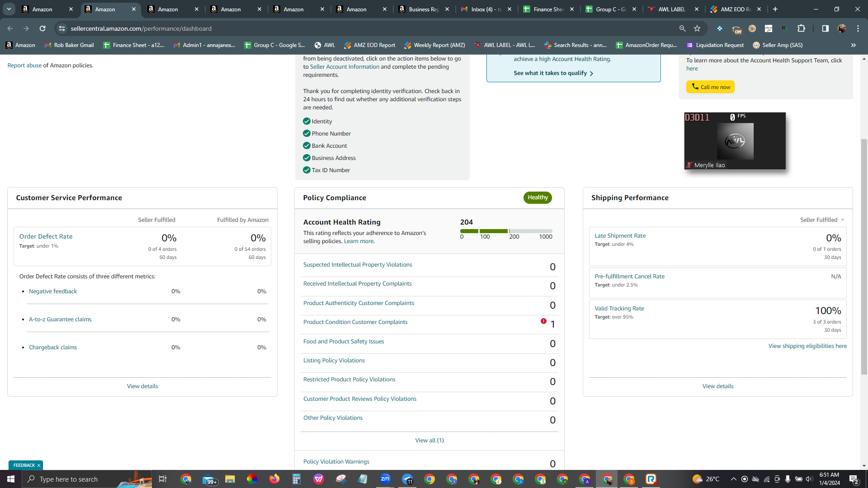Click the Windows search box
Viewport: 868px width, 488px height.
pos(87,479)
